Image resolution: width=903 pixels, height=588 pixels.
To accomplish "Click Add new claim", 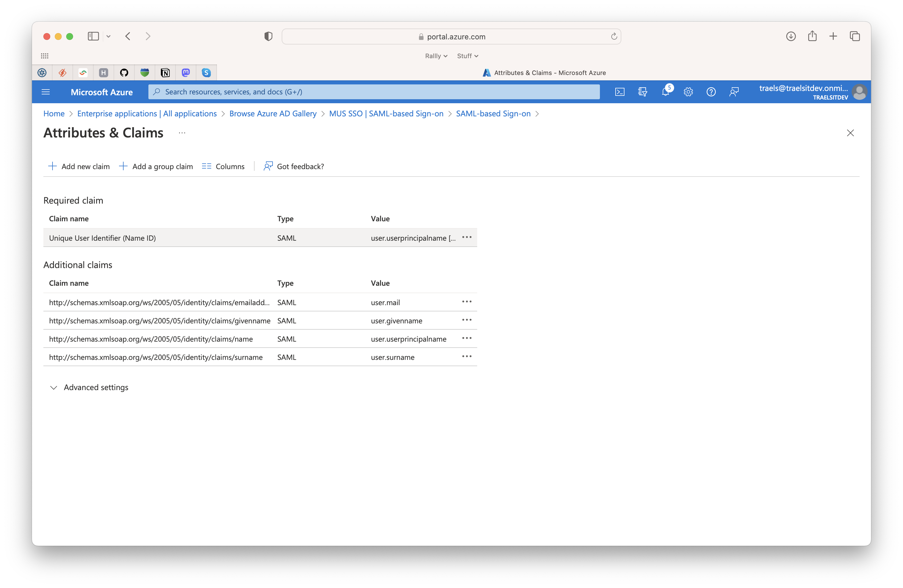I will click(x=79, y=166).
